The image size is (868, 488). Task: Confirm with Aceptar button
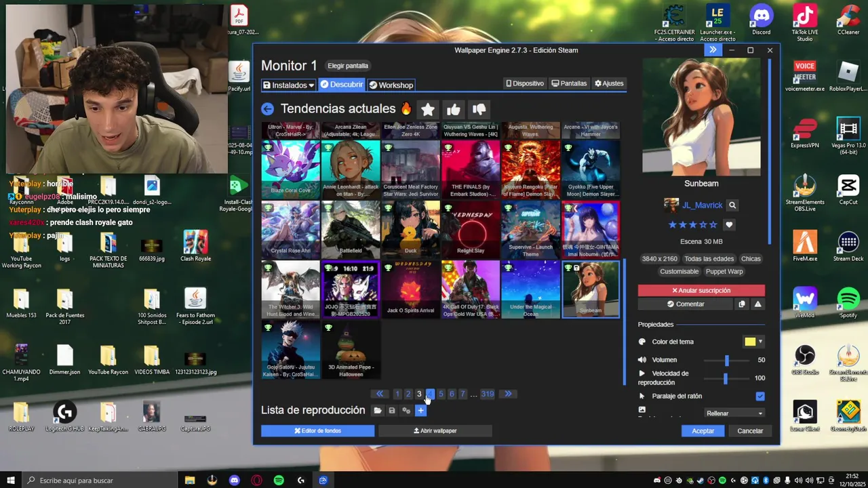703,431
